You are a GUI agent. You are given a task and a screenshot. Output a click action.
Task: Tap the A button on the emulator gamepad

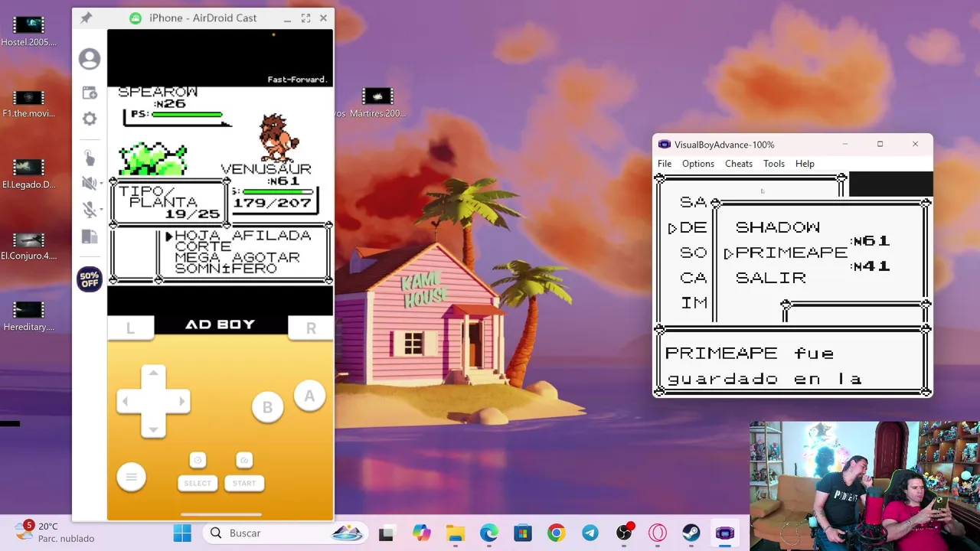[309, 396]
